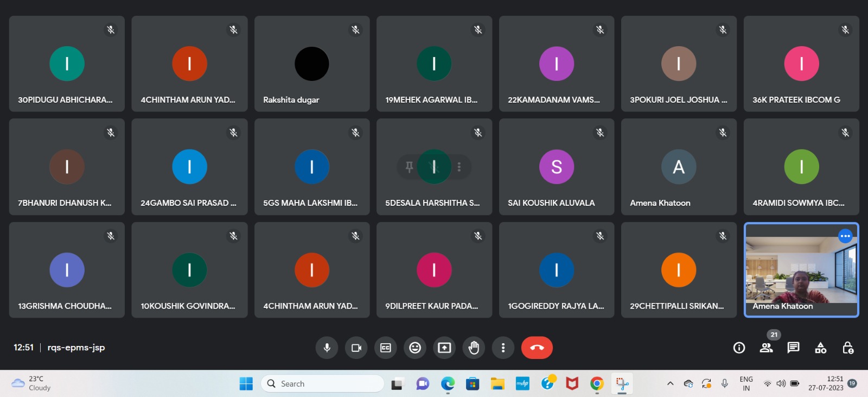The width and height of the screenshot is (868, 397).
Task: Open the Activities shapes icon
Action: [x=820, y=348]
